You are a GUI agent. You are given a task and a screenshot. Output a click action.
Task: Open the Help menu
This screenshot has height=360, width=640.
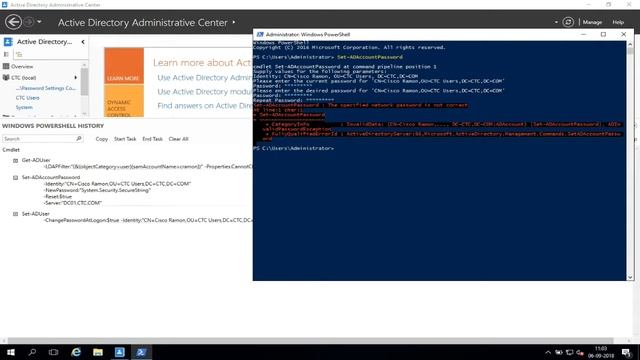coord(618,22)
